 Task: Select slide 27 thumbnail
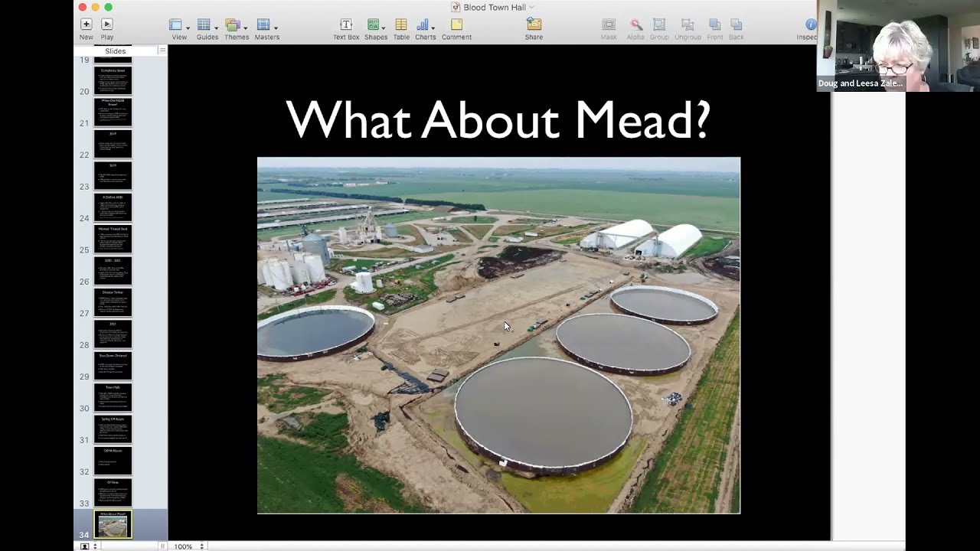tap(113, 303)
